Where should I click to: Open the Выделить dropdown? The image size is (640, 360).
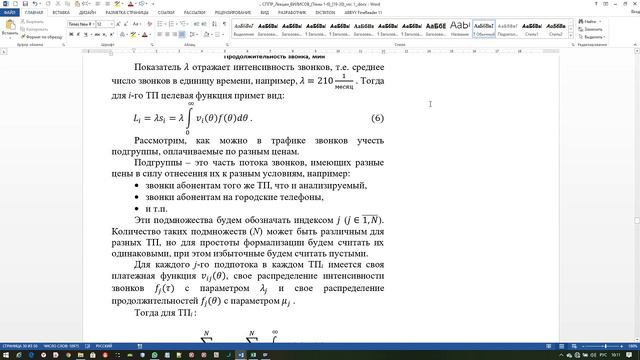(591, 37)
